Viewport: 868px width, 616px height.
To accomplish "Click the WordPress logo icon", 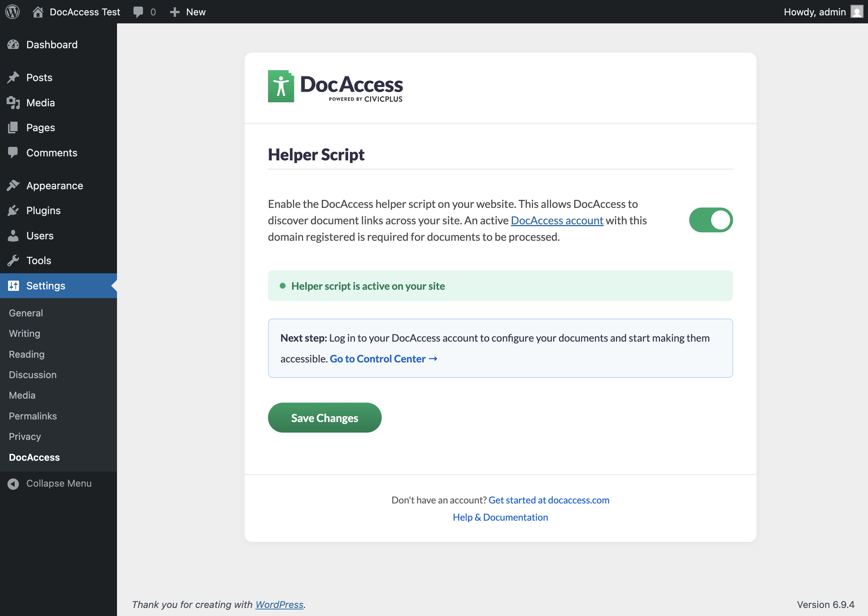I will pyautogui.click(x=12, y=12).
